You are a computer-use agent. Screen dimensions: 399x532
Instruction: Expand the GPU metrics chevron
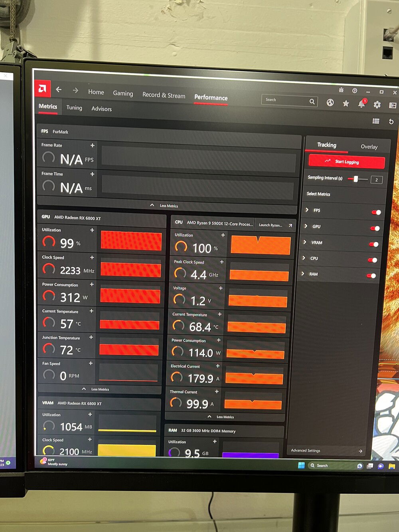(306, 226)
